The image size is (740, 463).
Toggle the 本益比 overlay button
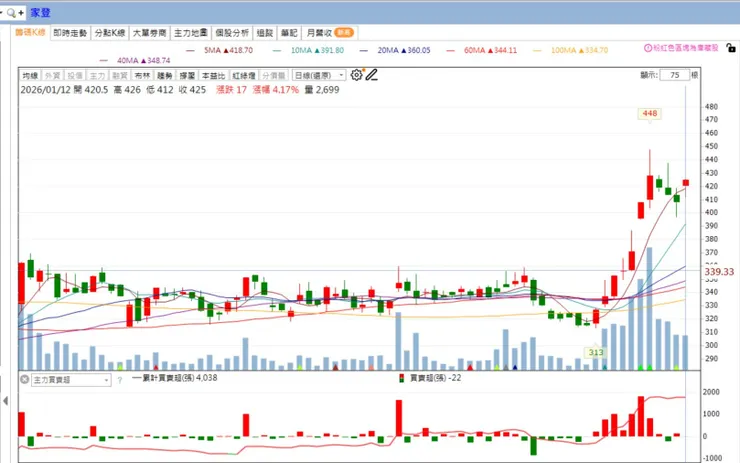tap(213, 76)
